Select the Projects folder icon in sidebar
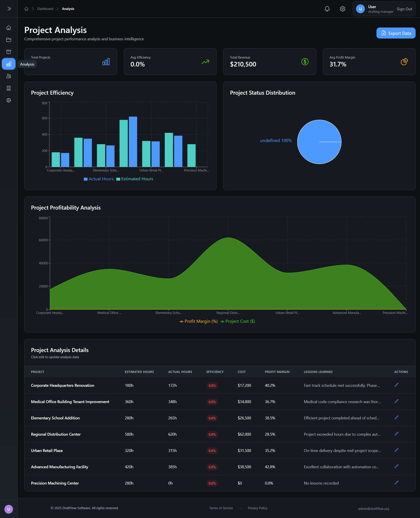 (9, 40)
